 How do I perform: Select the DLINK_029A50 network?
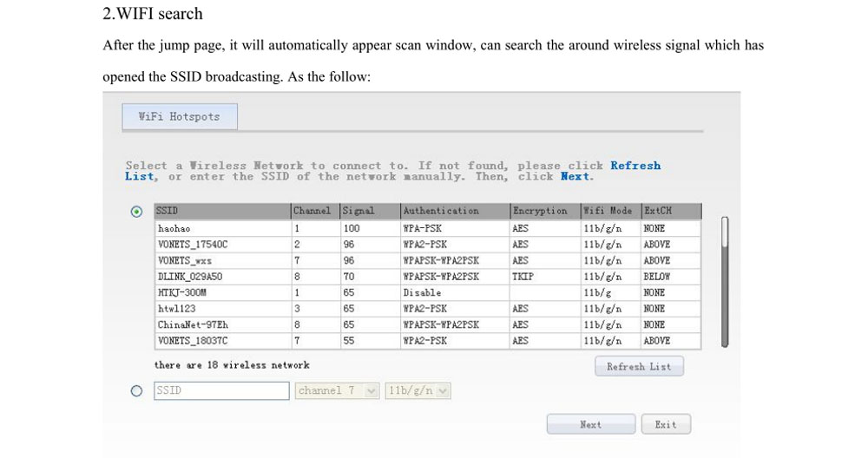(x=427, y=276)
